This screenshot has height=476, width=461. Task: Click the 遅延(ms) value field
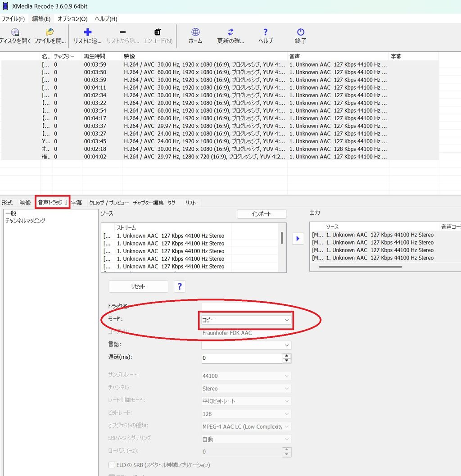point(242,358)
